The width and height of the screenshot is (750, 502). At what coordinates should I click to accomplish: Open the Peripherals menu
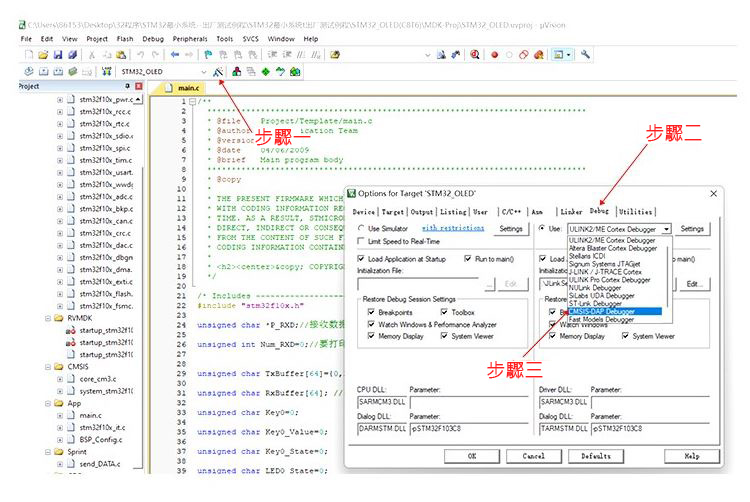pos(190,39)
